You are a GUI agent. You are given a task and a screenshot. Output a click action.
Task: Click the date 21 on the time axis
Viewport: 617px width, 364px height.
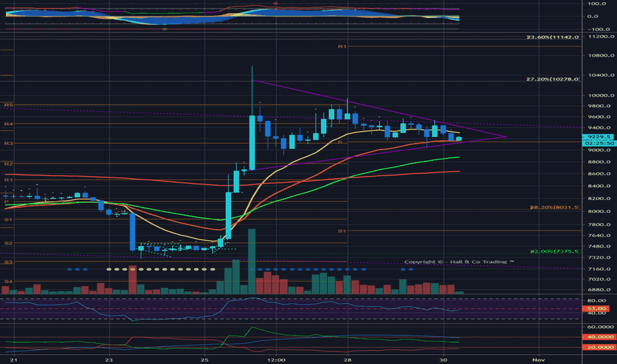pyautogui.click(x=14, y=360)
